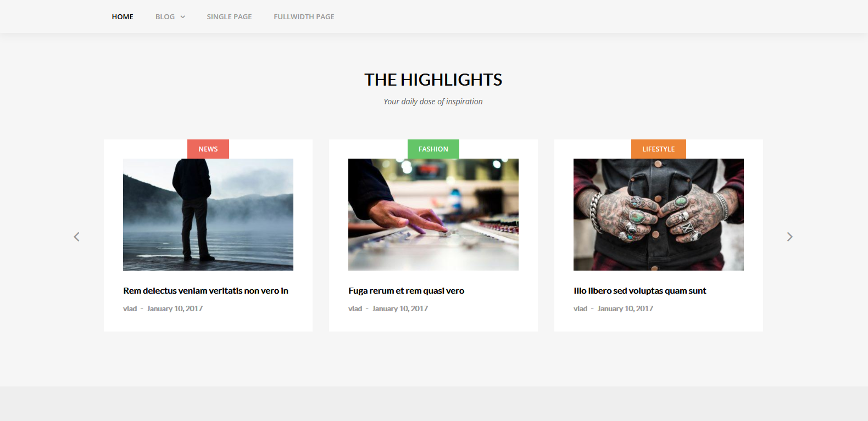
Task: Navigate to Fullwidth Page
Action: 304,17
